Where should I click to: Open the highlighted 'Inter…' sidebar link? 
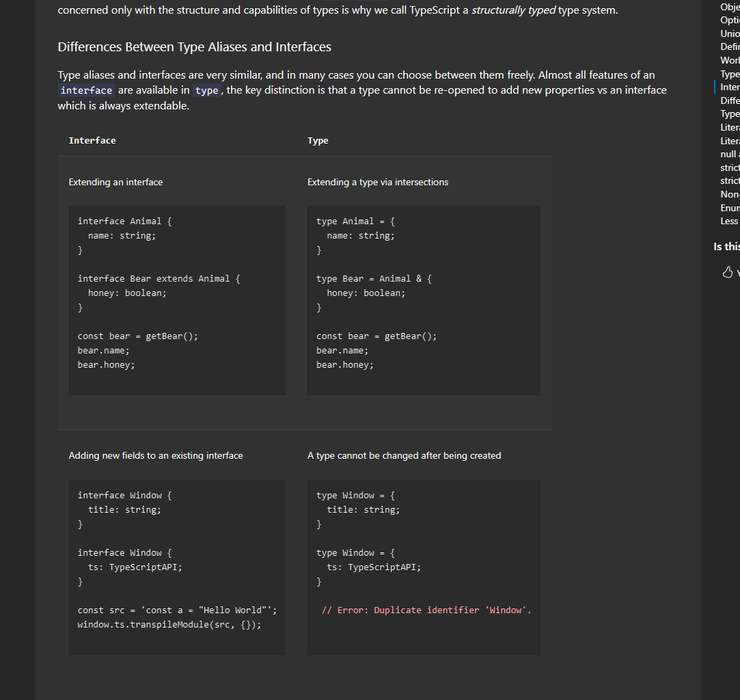click(730, 87)
